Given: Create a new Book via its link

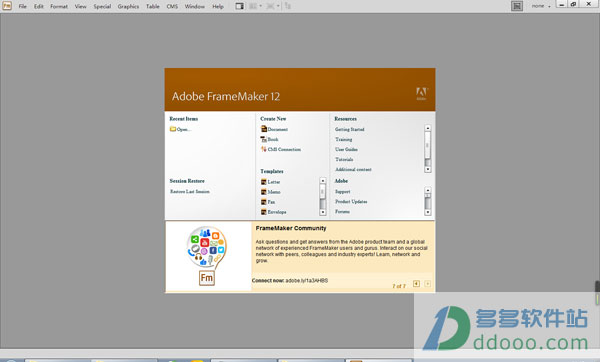Looking at the screenshot, I should click(x=273, y=139).
